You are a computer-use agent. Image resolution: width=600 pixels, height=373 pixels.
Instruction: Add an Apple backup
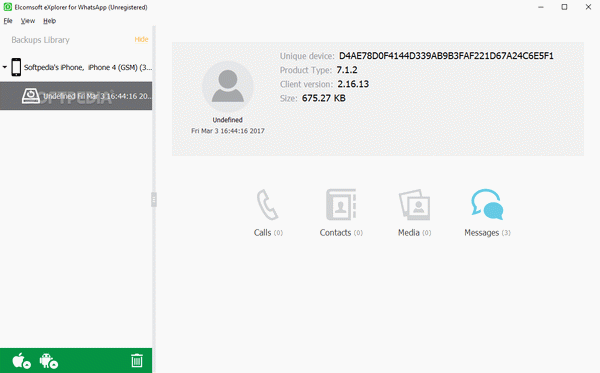[x=21, y=361]
